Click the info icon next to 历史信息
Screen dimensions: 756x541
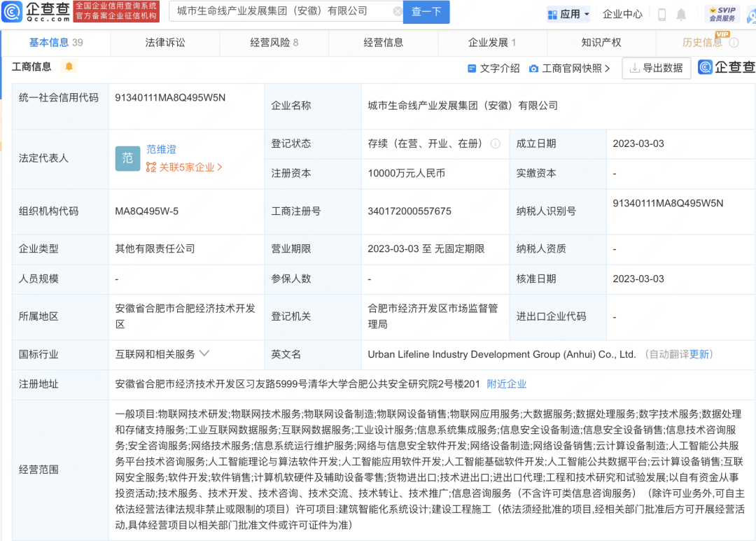pos(734,43)
